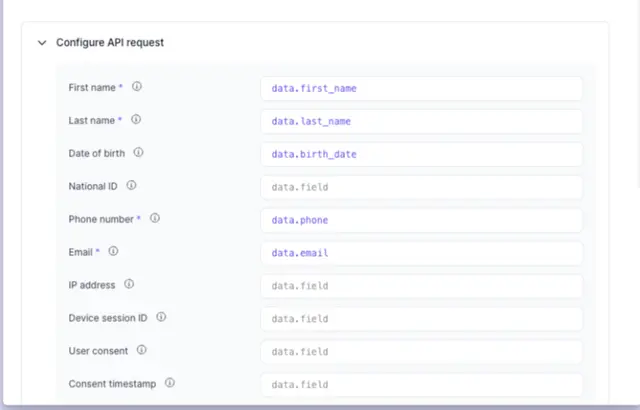Open info icon next to Last name

[x=136, y=119]
